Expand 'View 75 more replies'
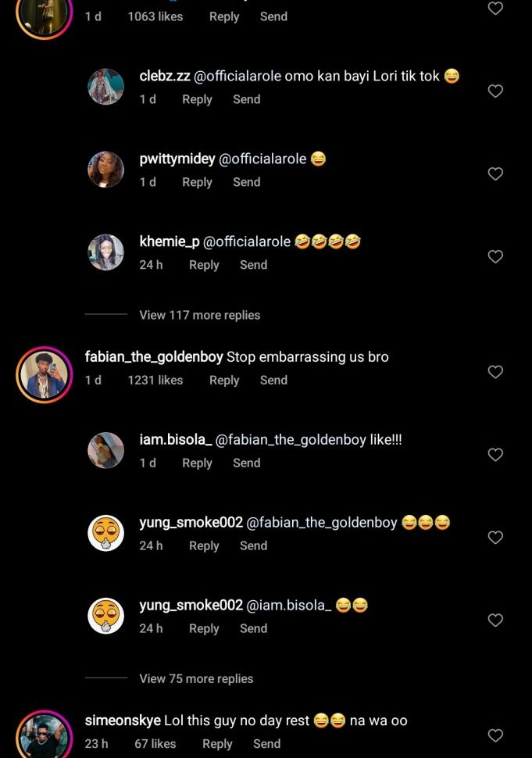 tap(196, 678)
